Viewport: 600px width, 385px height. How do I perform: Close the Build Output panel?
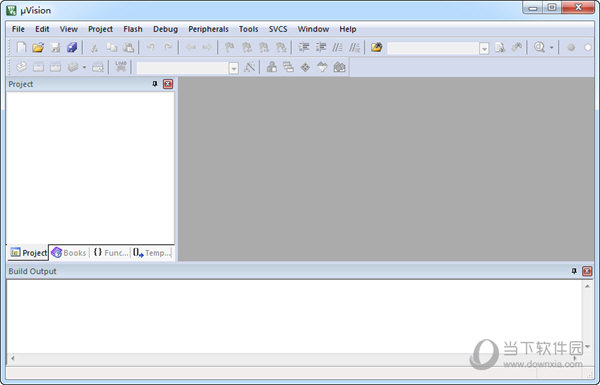(x=587, y=271)
